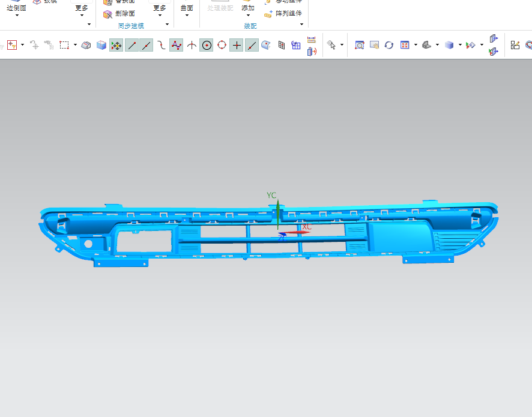Click the orient view icon
This screenshot has height=417, width=532.
pos(427,45)
